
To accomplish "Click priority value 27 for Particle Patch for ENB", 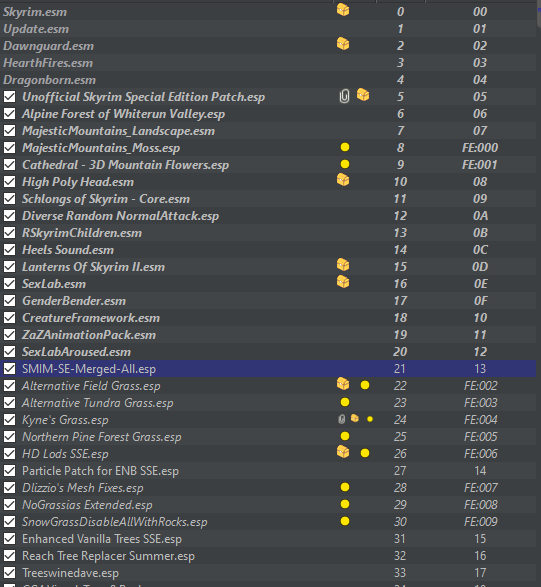I will 400,471.
